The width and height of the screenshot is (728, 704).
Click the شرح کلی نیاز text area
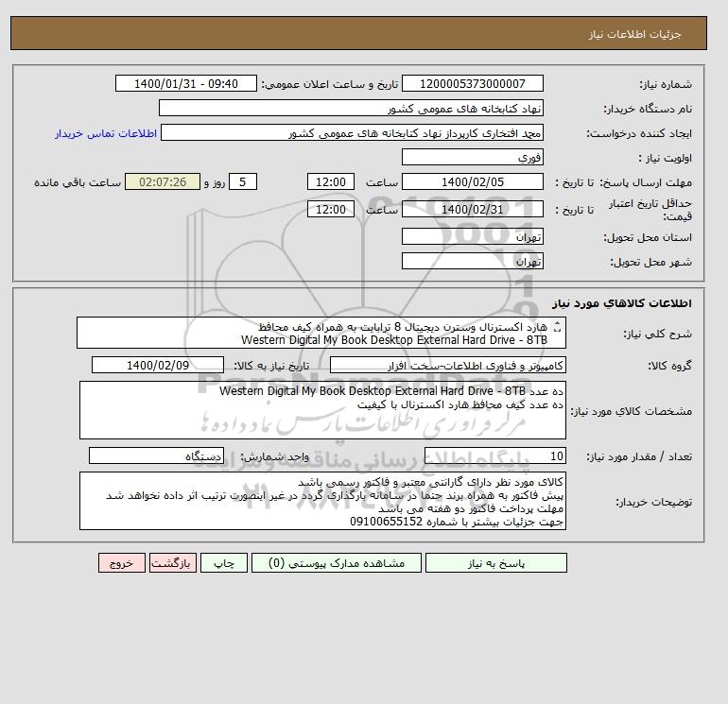[321, 334]
